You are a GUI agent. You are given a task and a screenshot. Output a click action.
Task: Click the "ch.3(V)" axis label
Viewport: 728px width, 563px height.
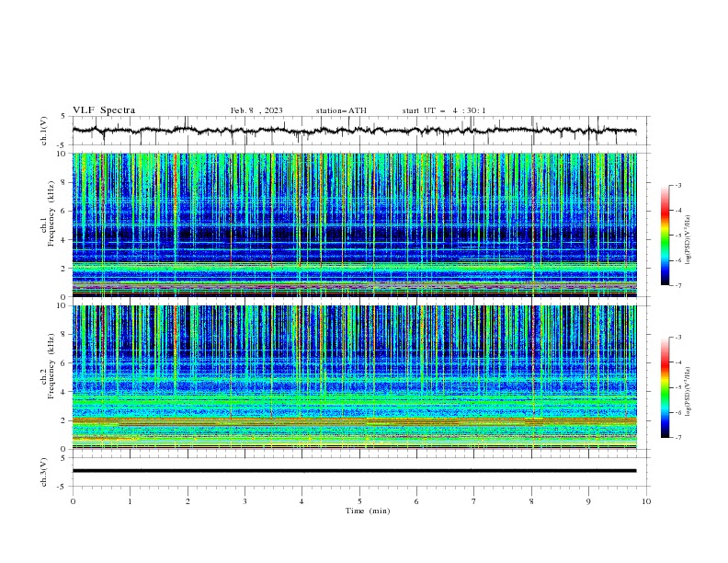[44, 472]
